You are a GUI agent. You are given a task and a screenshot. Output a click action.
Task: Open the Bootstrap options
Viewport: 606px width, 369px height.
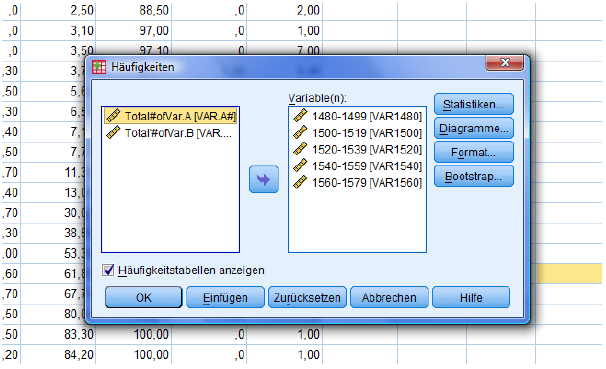coord(473,177)
